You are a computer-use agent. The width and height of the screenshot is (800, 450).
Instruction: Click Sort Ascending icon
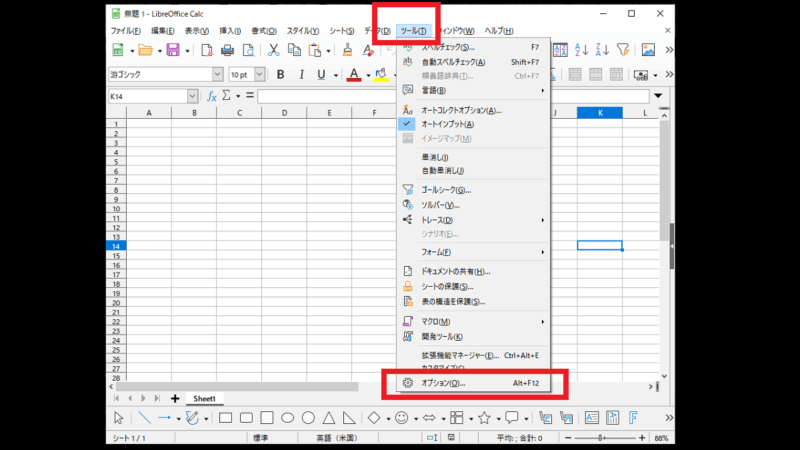pyautogui.click(x=582, y=50)
